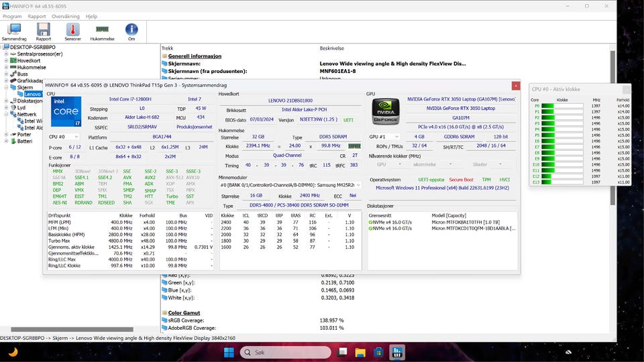Open the Rapport menu
This screenshot has height=362, width=644.
37,16
